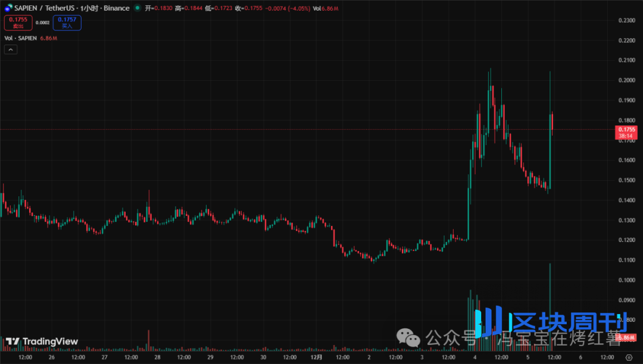Click the 0.1755 sell (卖出) button

tap(17, 23)
